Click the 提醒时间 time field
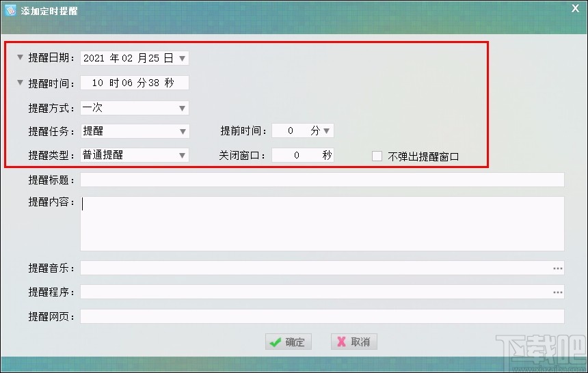Image resolution: width=588 pixels, height=373 pixels. click(x=135, y=83)
